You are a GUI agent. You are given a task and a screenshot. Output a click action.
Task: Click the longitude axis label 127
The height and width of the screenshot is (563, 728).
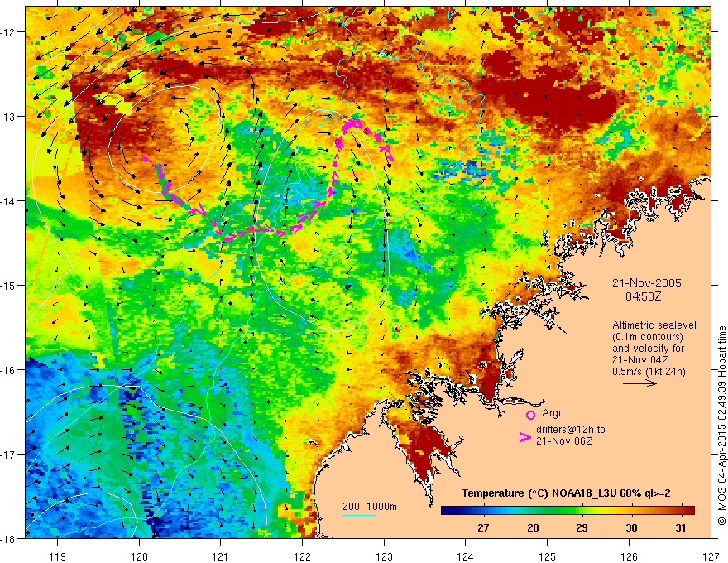click(711, 556)
